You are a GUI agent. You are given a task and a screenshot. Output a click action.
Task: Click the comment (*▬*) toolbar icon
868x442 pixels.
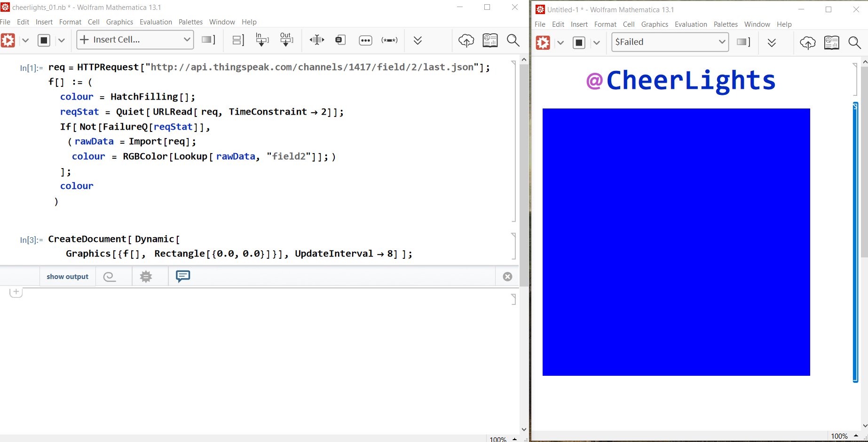pos(389,40)
